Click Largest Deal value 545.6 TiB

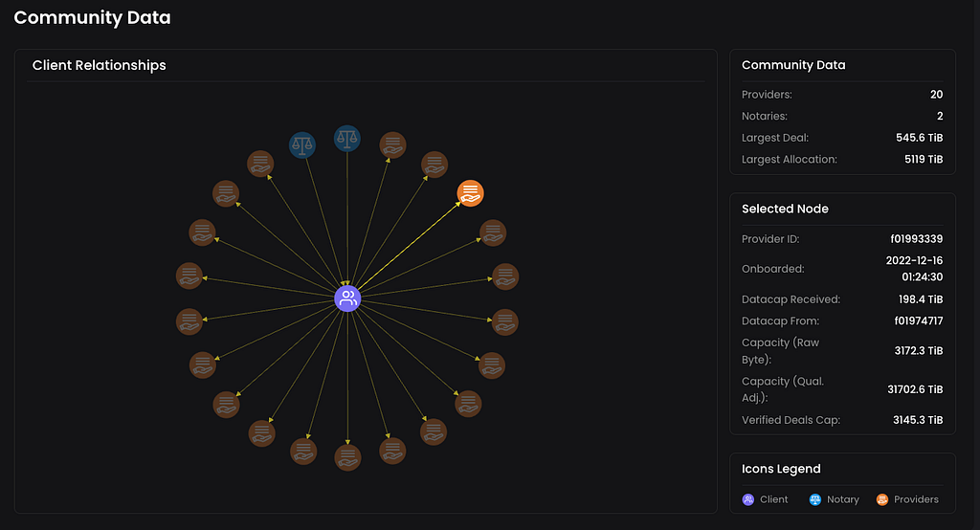(920, 138)
